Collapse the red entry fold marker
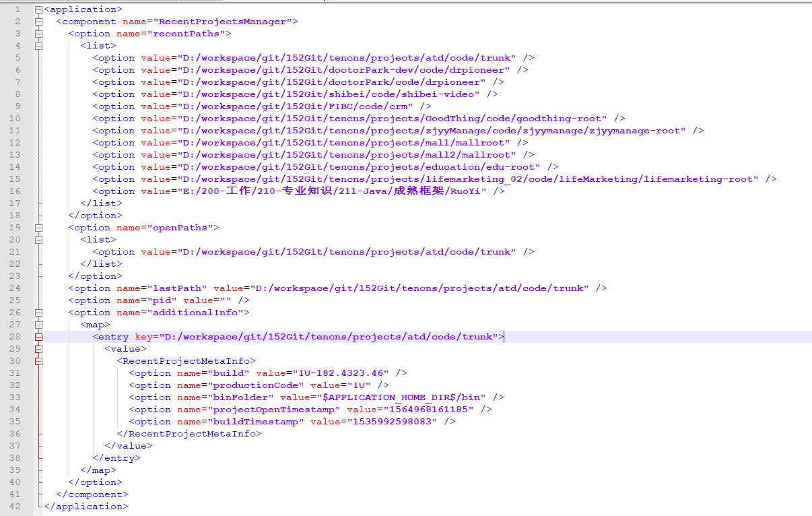The width and height of the screenshot is (812, 516). coord(39,337)
